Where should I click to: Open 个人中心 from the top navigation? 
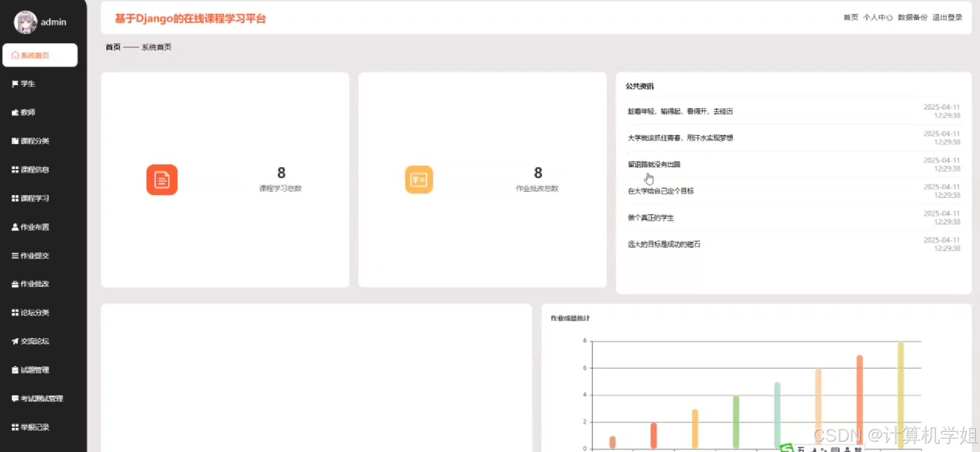[x=878, y=18]
